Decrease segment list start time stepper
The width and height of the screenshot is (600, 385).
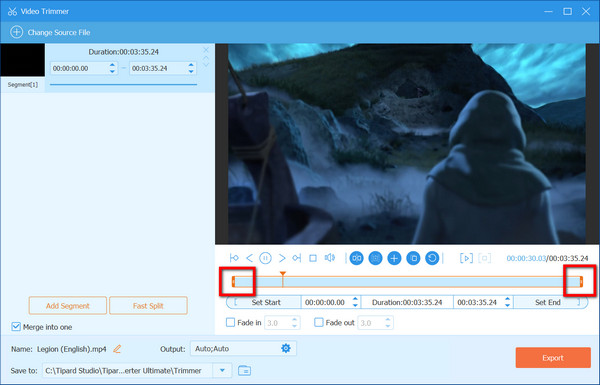(x=112, y=71)
